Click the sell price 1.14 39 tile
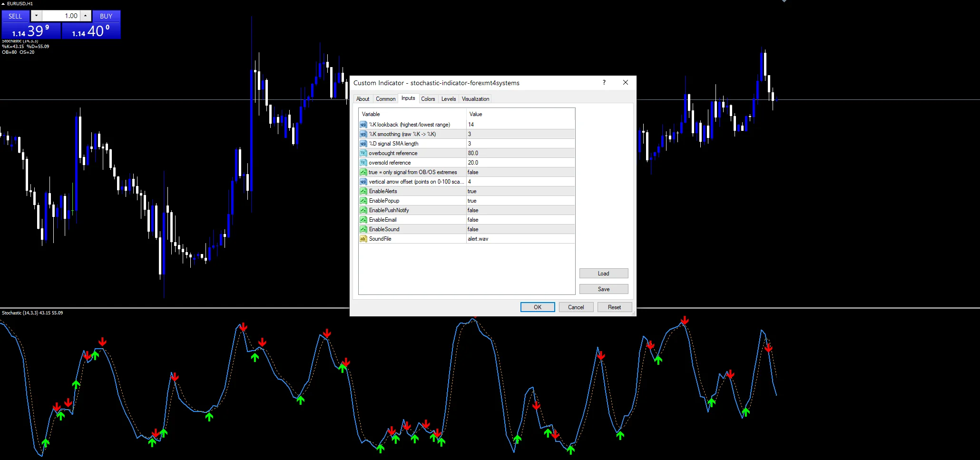 pyautogui.click(x=31, y=31)
